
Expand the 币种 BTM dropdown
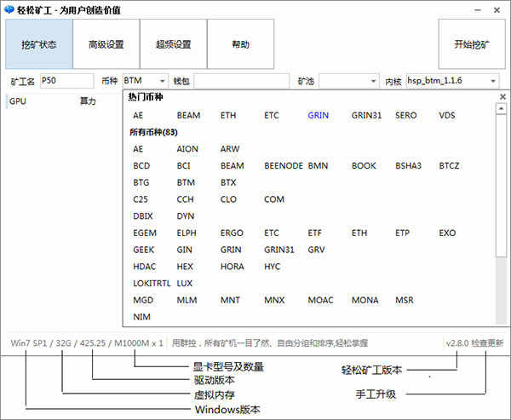[x=162, y=81]
